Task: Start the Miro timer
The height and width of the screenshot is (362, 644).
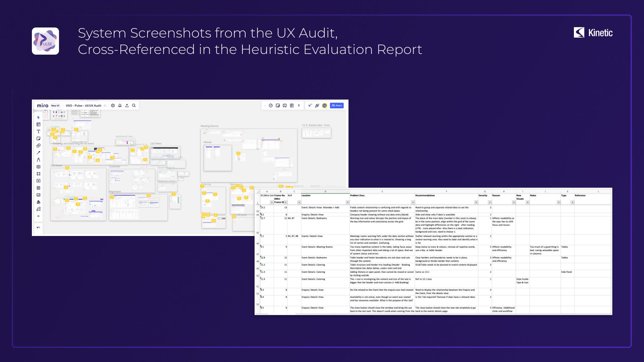Action: click(x=271, y=106)
